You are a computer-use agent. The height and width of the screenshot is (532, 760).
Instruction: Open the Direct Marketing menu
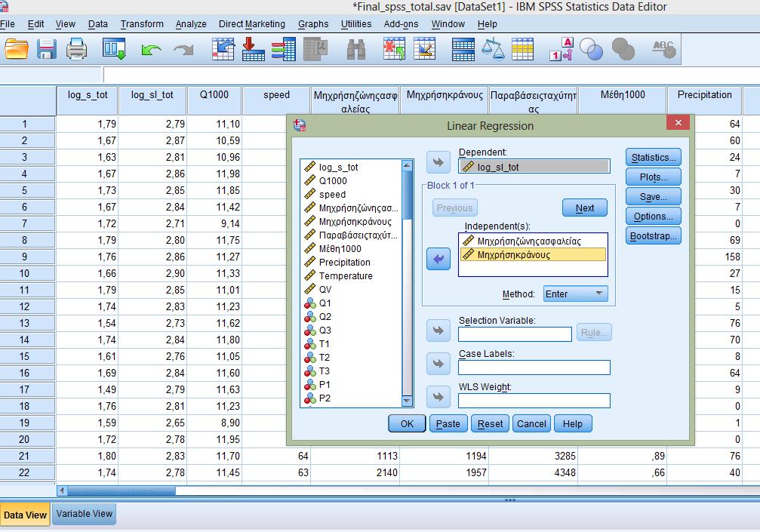(x=252, y=23)
